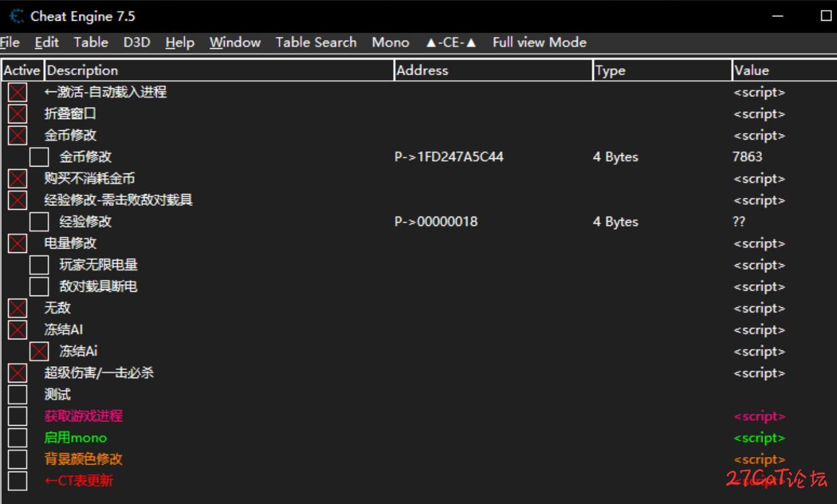Image resolution: width=837 pixels, height=504 pixels.
Task: Enable the 测试 checkbox
Action: [18, 394]
